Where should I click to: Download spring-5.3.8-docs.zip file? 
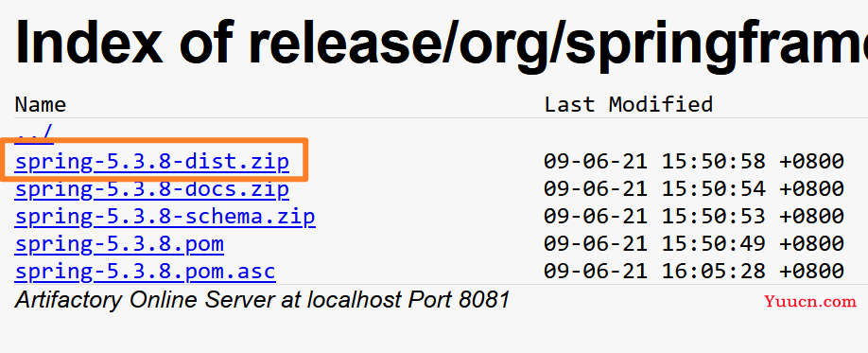click(x=151, y=189)
